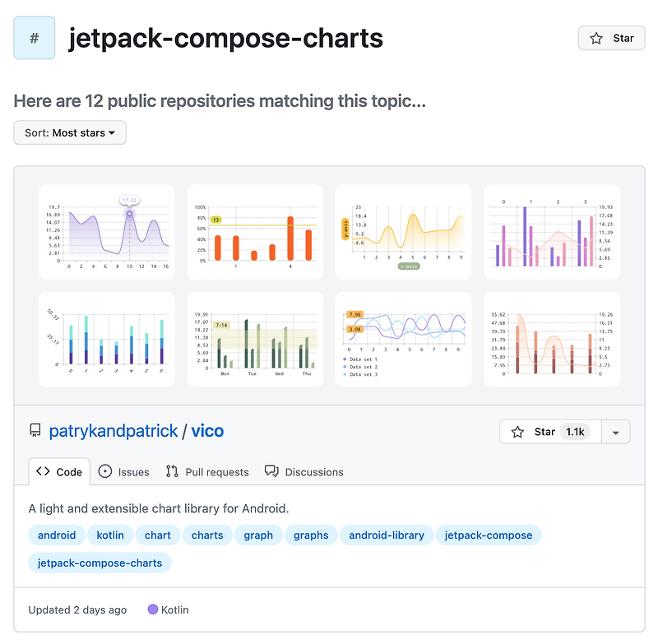Toggle star on the jetpack-compose-charts topic
Viewport: 658px width, 644px height.
611,38
